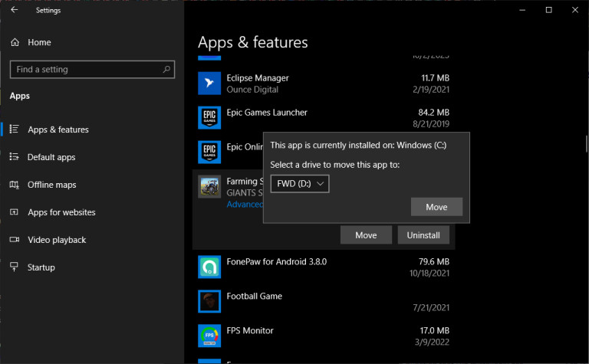The height and width of the screenshot is (364, 589).
Task: Click the Farming Simulator app thumbnail
Action: [x=209, y=188]
